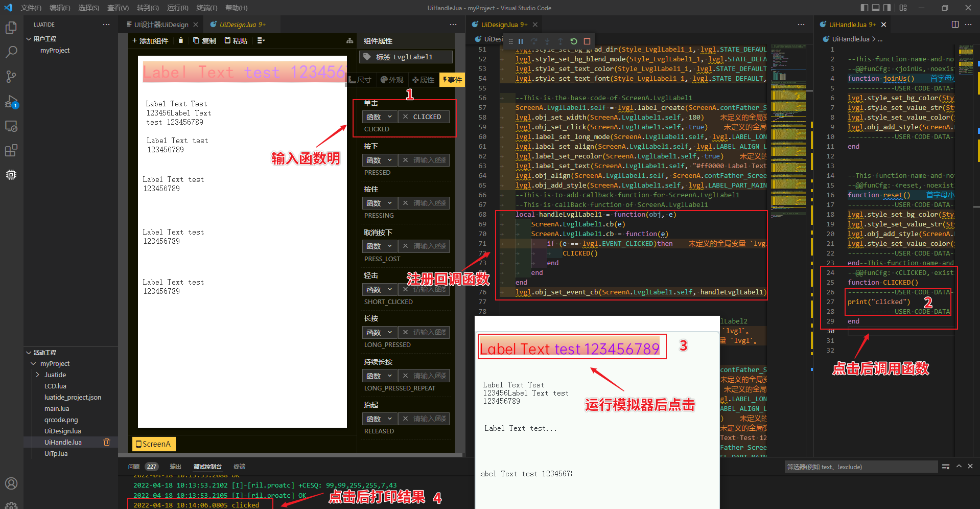This screenshot has width=980, height=509.
Task: Toggle the bottom panel visibility
Action: [876, 8]
